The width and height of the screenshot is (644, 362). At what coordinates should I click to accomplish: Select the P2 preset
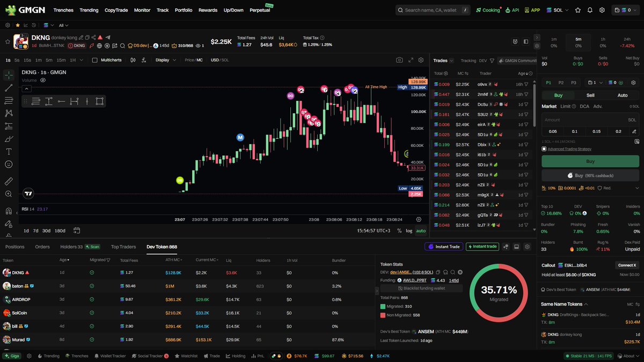coord(561,83)
